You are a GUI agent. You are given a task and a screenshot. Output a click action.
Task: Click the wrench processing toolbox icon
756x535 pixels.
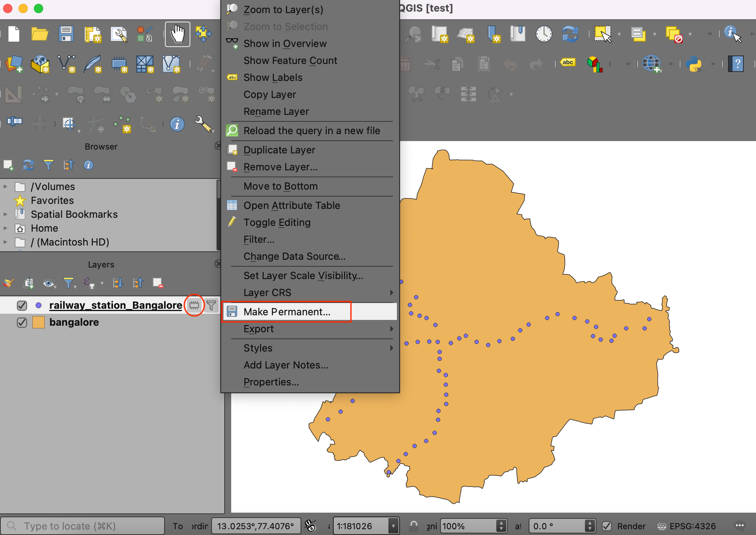point(203,124)
